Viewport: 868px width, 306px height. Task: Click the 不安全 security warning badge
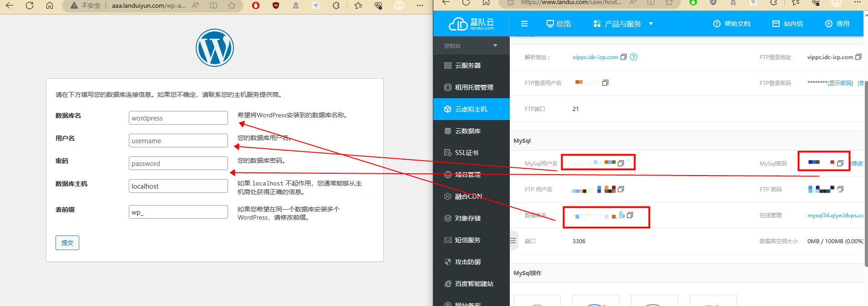pyautogui.click(x=85, y=5)
